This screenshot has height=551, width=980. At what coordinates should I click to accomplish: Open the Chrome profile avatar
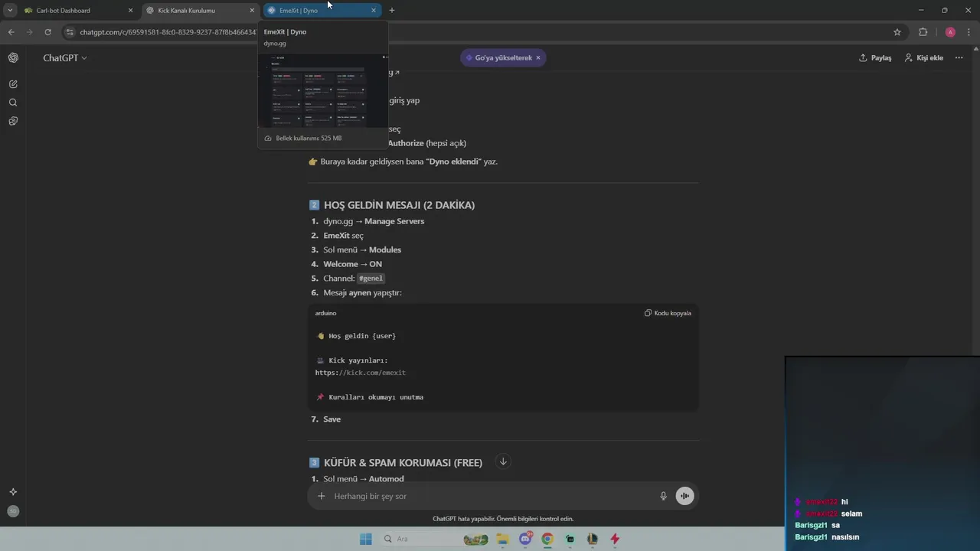pos(950,32)
